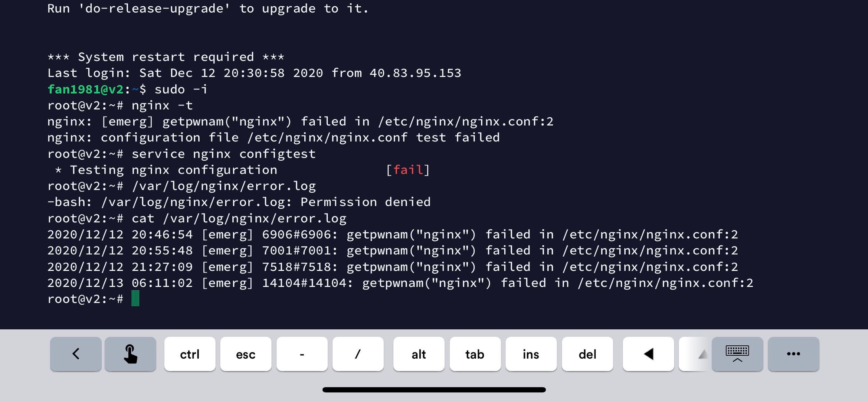
Task: Tap the partially visible up arrow key
Action: [695, 354]
